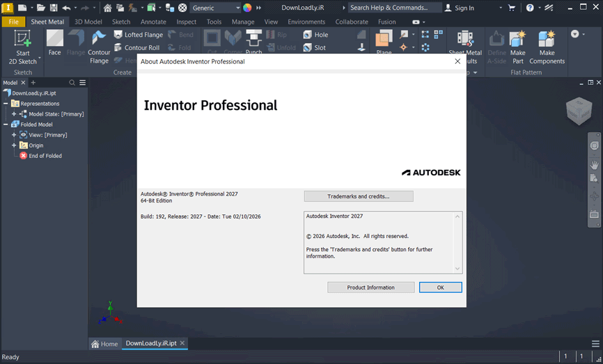Open the model browser hamburger menu

click(x=83, y=83)
